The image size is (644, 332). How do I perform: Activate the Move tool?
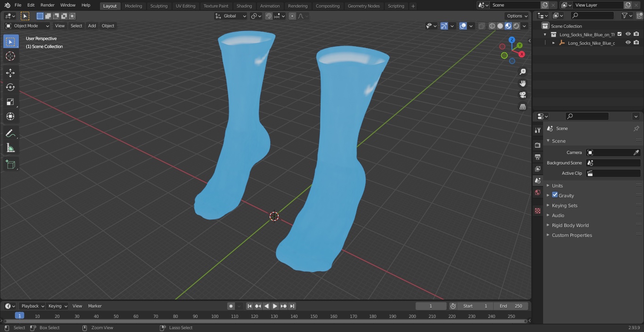click(x=10, y=73)
